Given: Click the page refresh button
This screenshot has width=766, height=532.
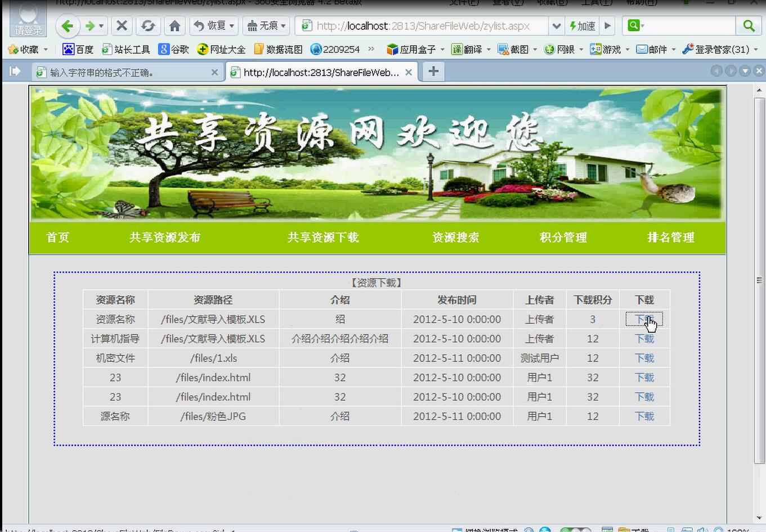Looking at the screenshot, I should [148, 26].
